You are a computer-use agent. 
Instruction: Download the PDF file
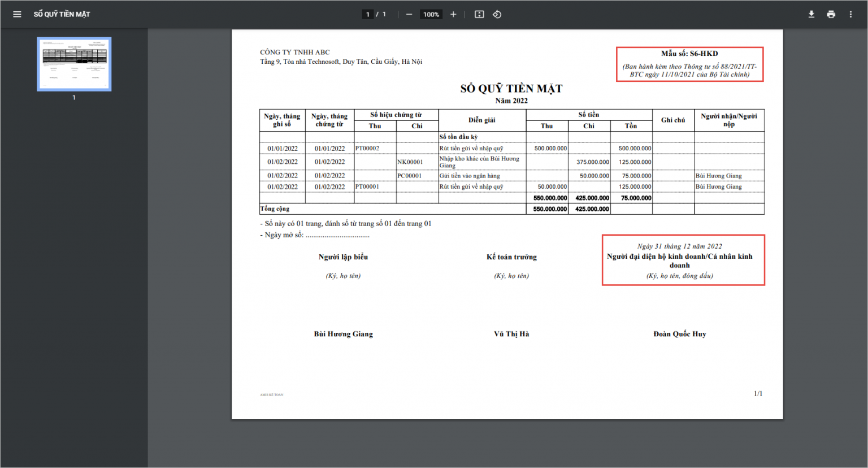[x=811, y=14]
